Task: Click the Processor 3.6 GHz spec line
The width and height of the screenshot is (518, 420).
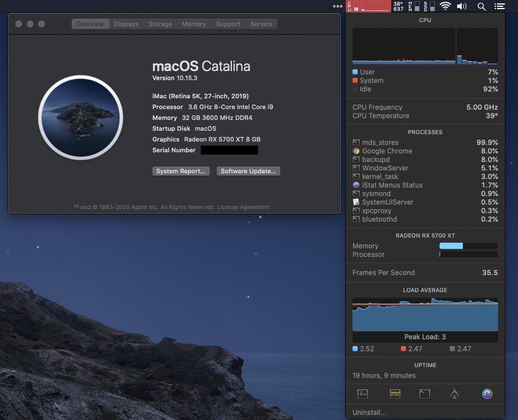Action: [x=213, y=107]
